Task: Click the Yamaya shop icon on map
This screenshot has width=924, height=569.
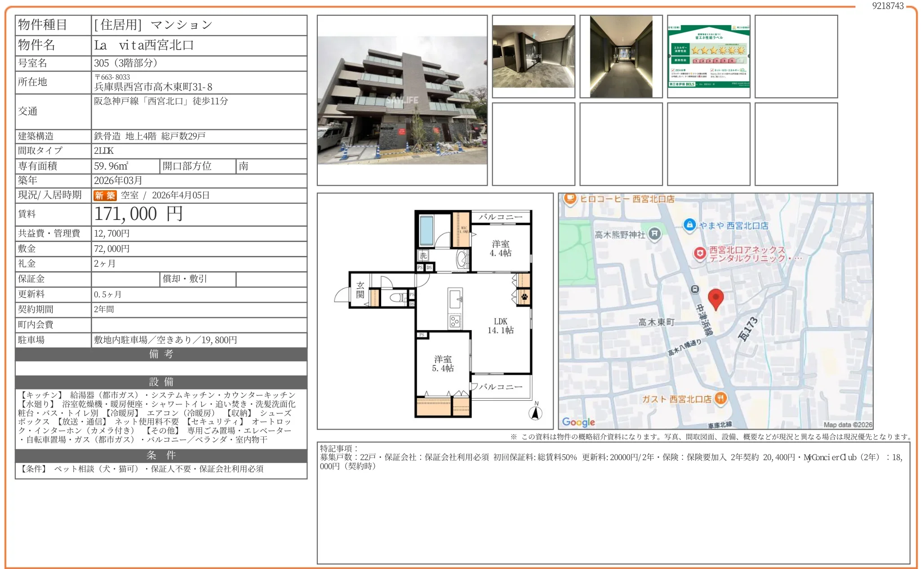Action: point(689,224)
